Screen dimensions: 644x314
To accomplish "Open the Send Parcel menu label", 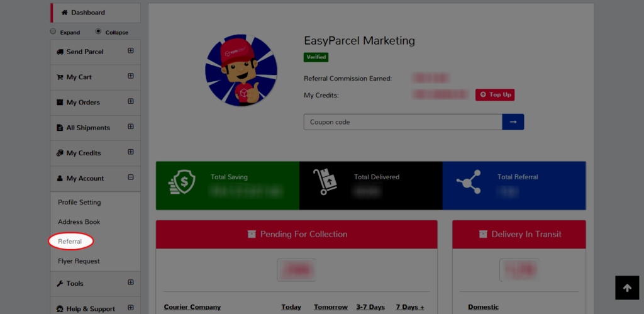I will (x=85, y=52).
